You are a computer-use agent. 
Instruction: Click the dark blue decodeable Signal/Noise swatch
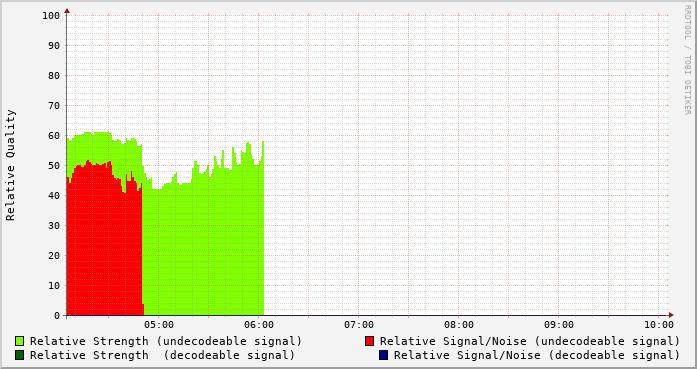384,355
